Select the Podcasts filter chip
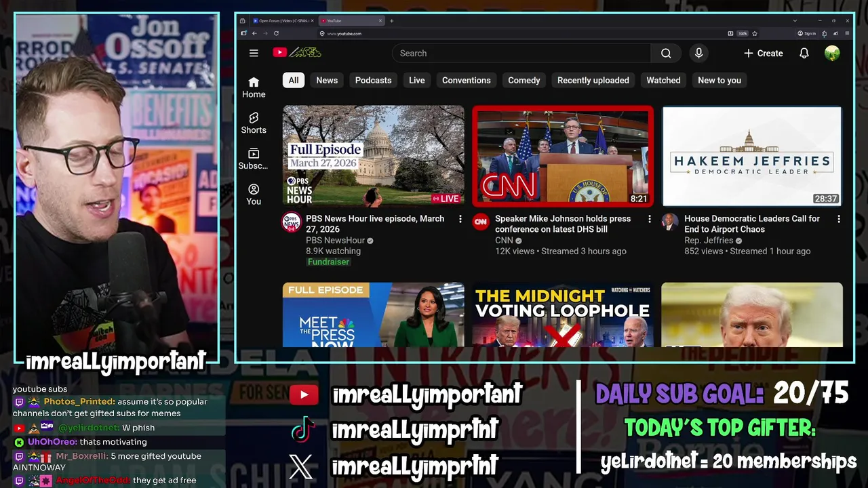Image resolution: width=868 pixels, height=488 pixels. point(374,80)
